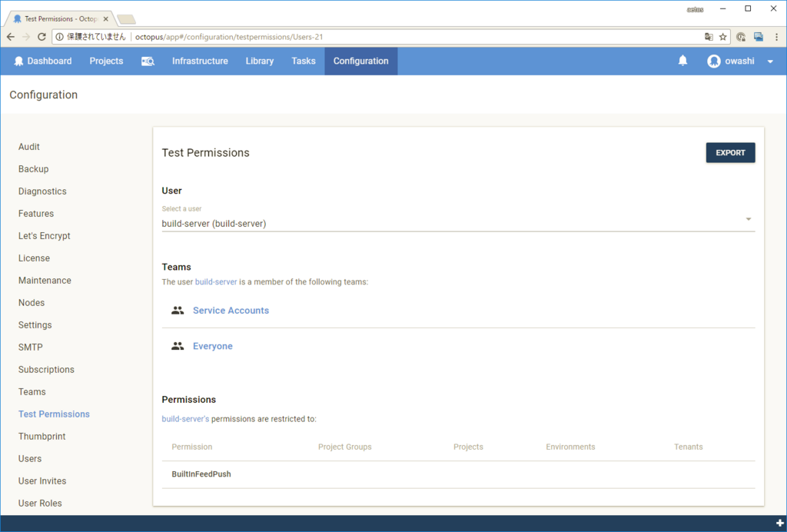Click the notification bell icon
The image size is (787, 532).
682,60
